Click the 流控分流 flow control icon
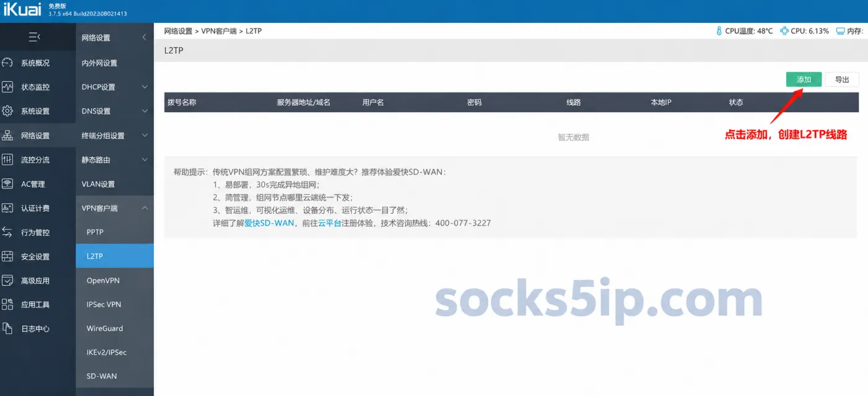 click(7, 159)
